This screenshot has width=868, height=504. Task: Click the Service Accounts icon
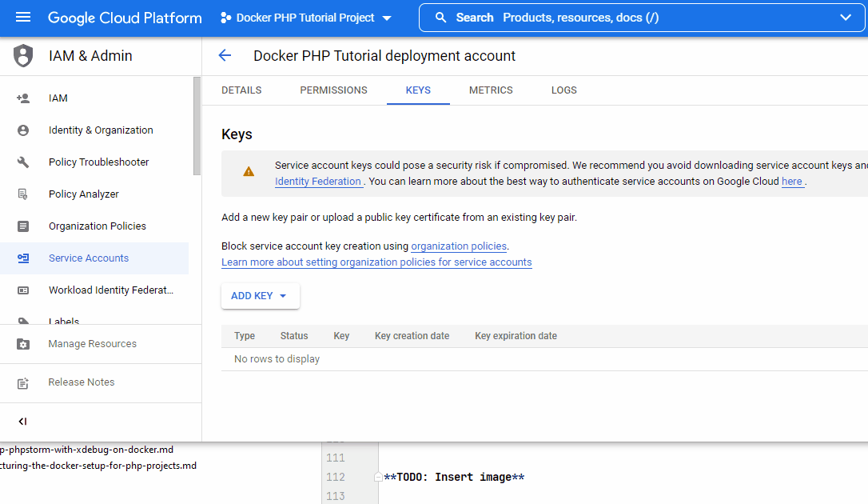23,258
